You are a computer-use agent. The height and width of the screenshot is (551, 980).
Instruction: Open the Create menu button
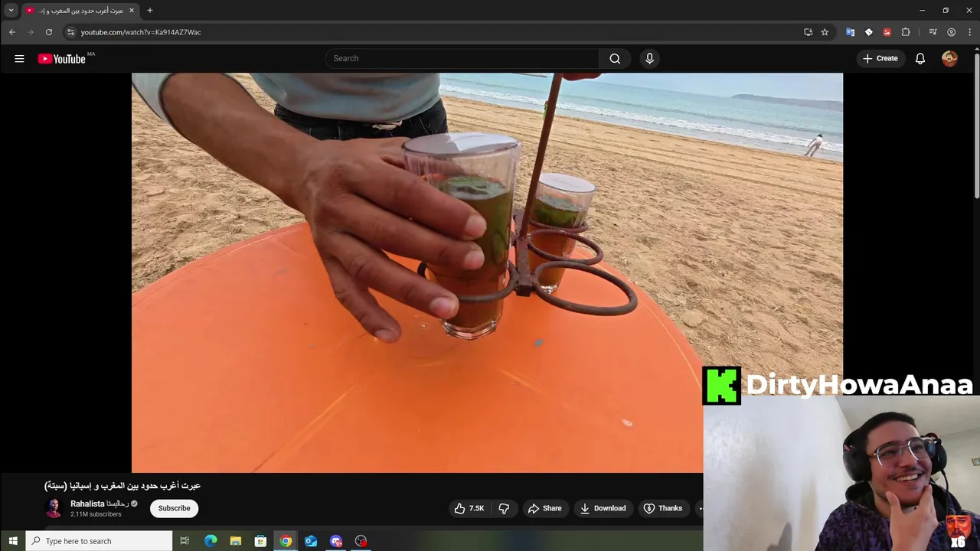pyautogui.click(x=880, y=58)
